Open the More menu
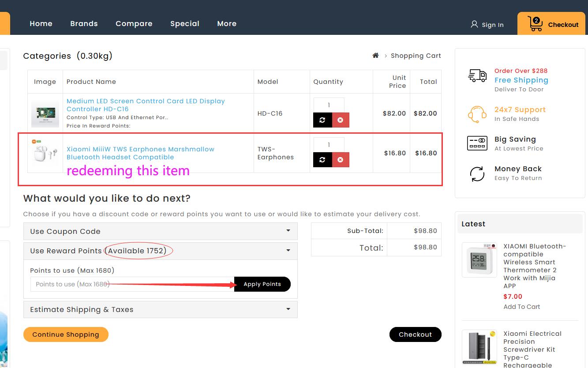 (227, 24)
